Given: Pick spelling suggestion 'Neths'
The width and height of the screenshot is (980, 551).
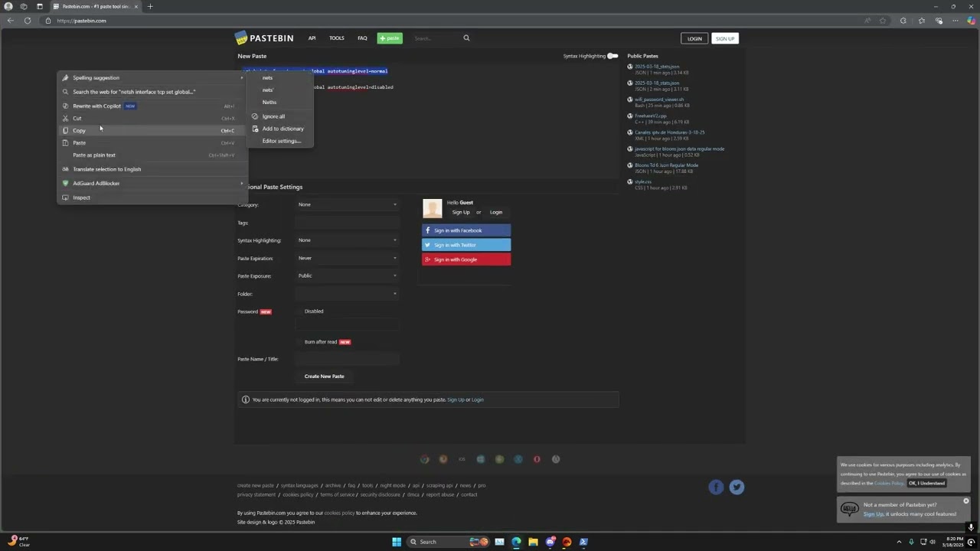Looking at the screenshot, I should coord(280,102).
